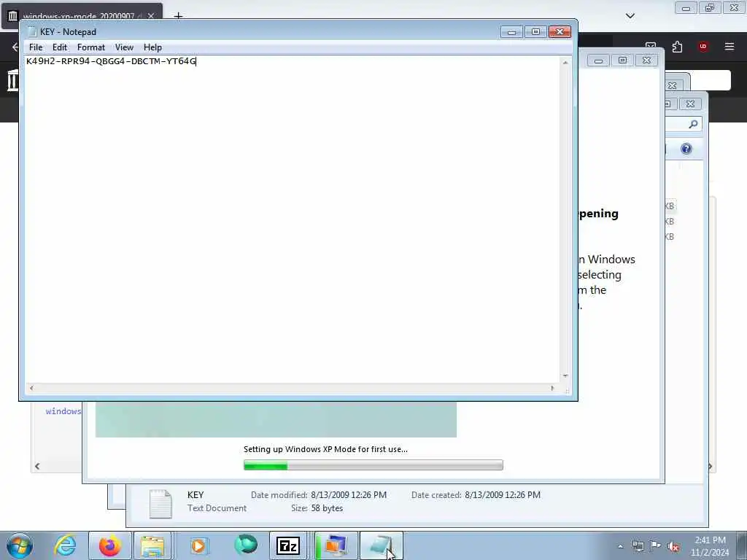The height and width of the screenshot is (560, 747).
Task: Open the Format menu in Notepad
Action: (x=91, y=47)
